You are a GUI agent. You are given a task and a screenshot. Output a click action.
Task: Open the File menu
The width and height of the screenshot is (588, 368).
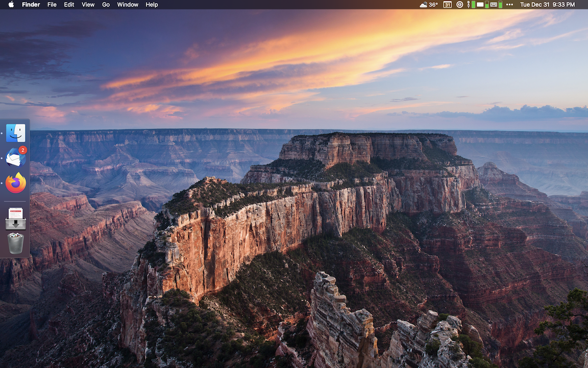[x=52, y=4]
